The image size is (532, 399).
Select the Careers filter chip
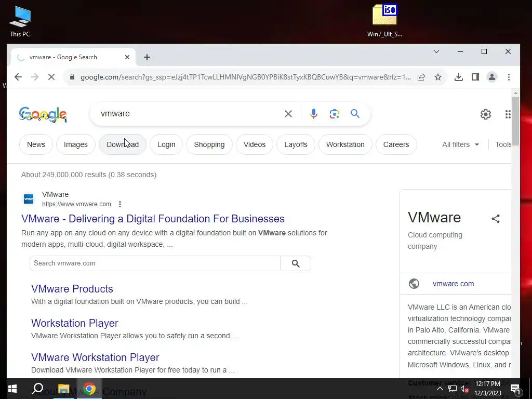[396, 144]
